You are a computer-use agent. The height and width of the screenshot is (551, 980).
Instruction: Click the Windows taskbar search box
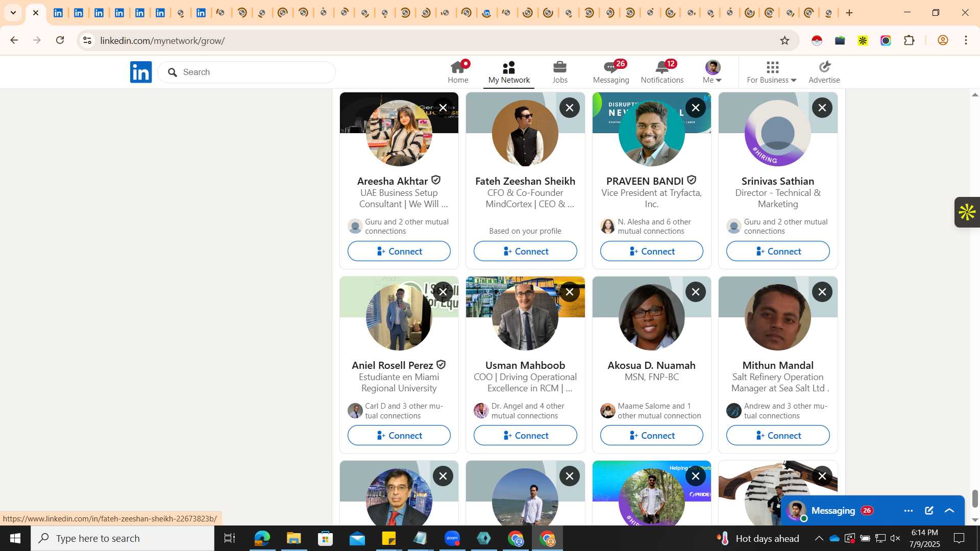(122, 538)
